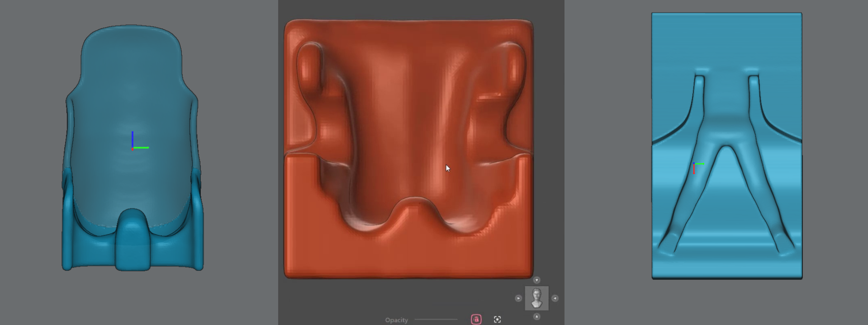The width and height of the screenshot is (868, 325).
Task: Click the head bust orientation thumbnail
Action: (x=536, y=298)
